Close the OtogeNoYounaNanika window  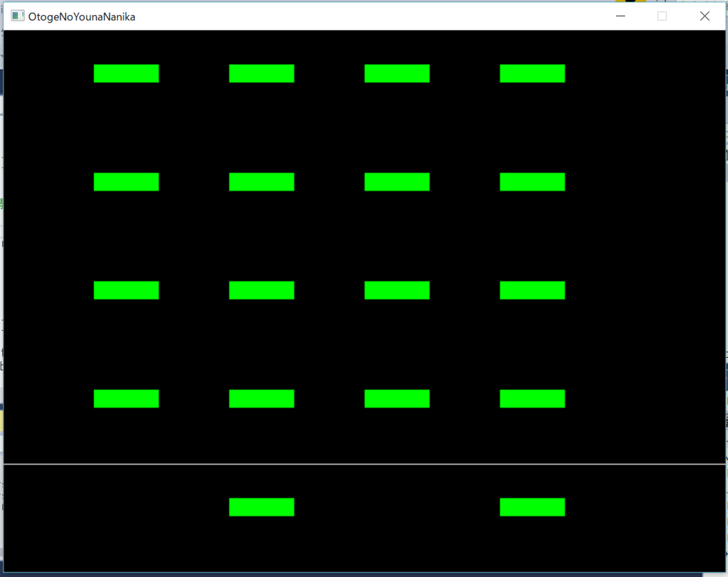pyautogui.click(x=705, y=16)
